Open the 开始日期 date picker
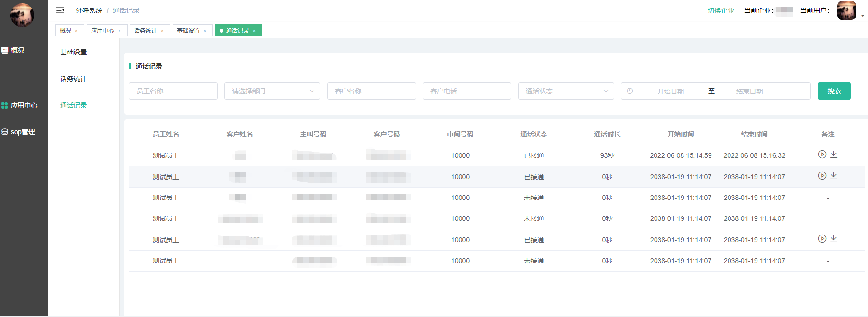This screenshot has height=317, width=868. 670,91
